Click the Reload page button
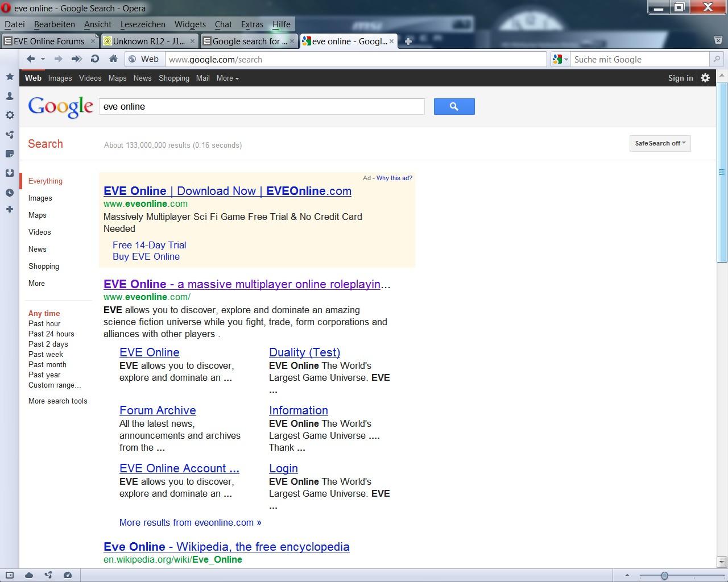 95,59
